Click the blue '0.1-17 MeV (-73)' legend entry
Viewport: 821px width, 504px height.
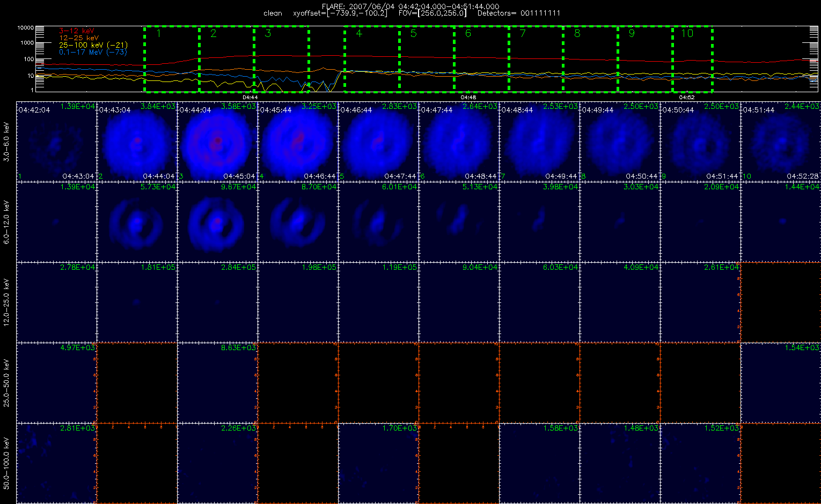pos(93,52)
